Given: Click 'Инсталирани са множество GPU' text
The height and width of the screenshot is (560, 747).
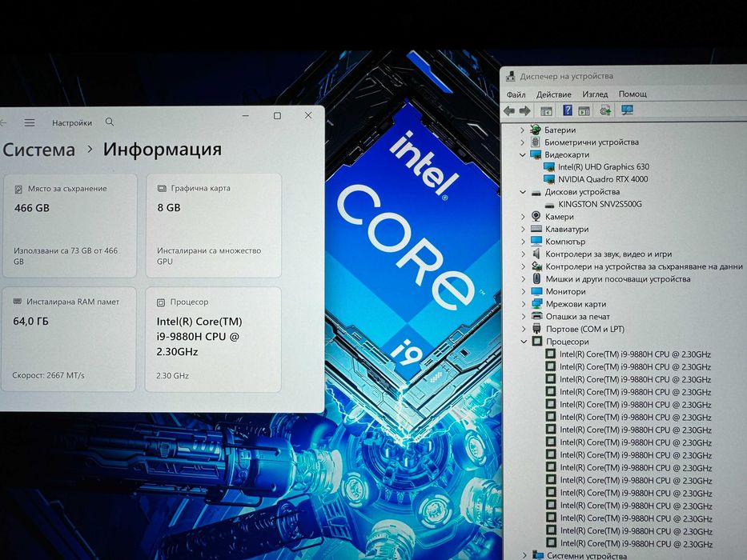Looking at the screenshot, I should 209,256.
